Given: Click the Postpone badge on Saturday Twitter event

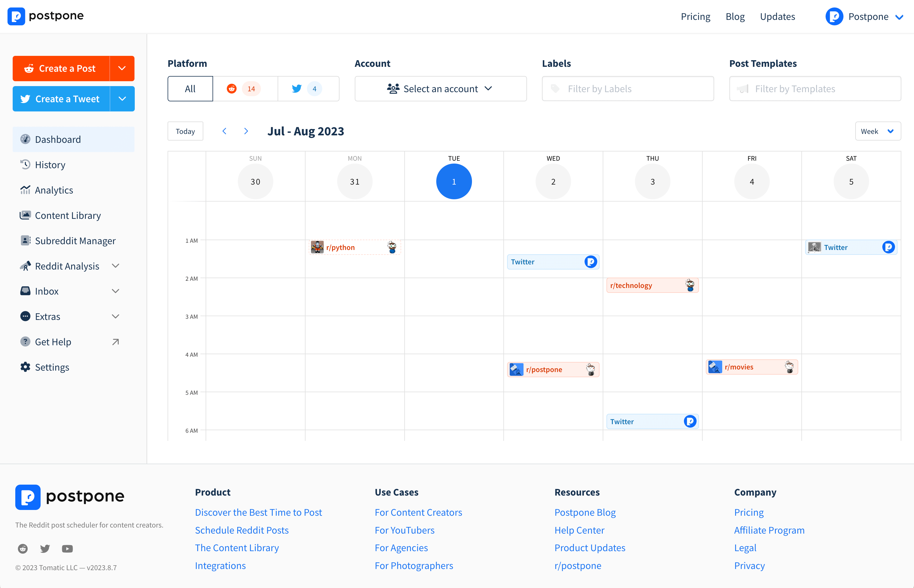Looking at the screenshot, I should [888, 247].
